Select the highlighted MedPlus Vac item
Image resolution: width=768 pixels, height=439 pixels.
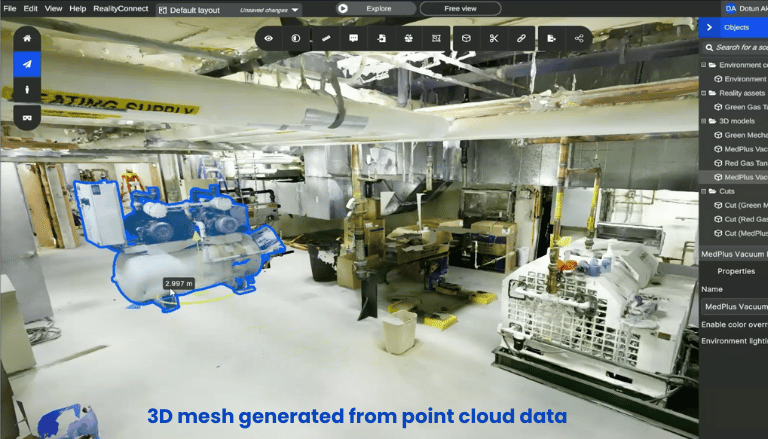click(x=734, y=177)
